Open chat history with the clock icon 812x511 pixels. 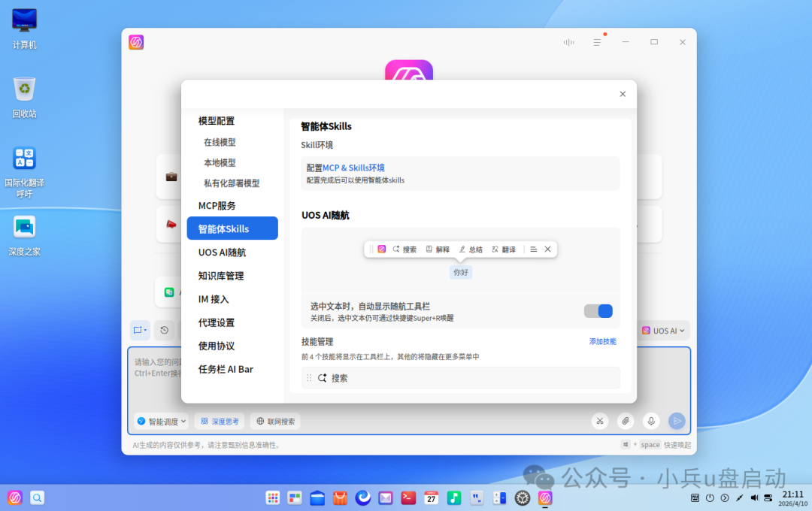165,330
